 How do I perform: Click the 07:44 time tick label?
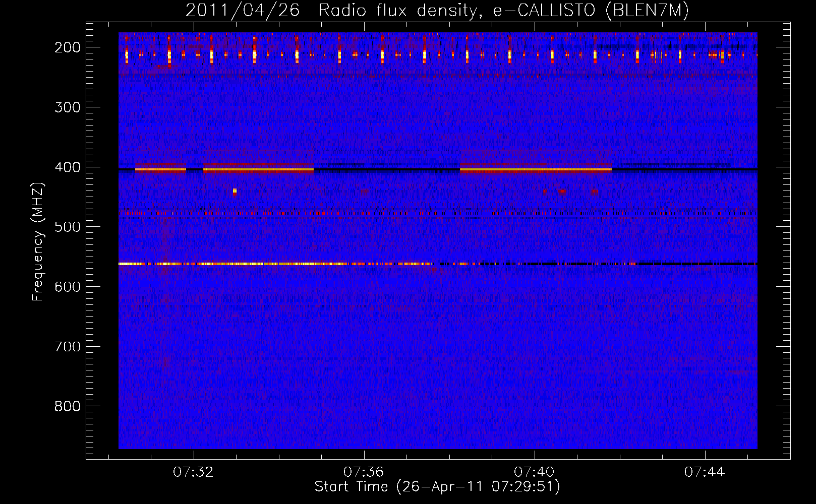tap(705, 472)
